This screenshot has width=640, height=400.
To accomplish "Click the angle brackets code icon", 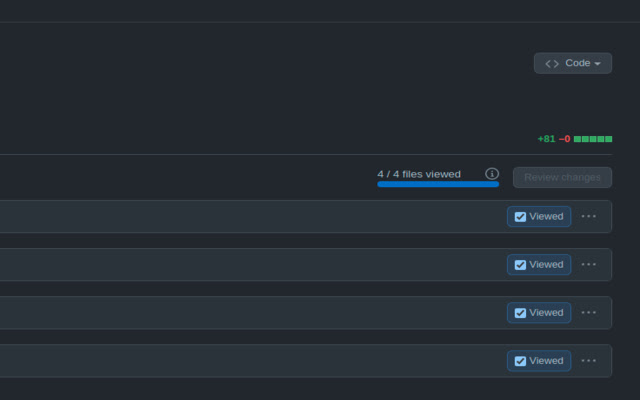I will pyautogui.click(x=552, y=64).
